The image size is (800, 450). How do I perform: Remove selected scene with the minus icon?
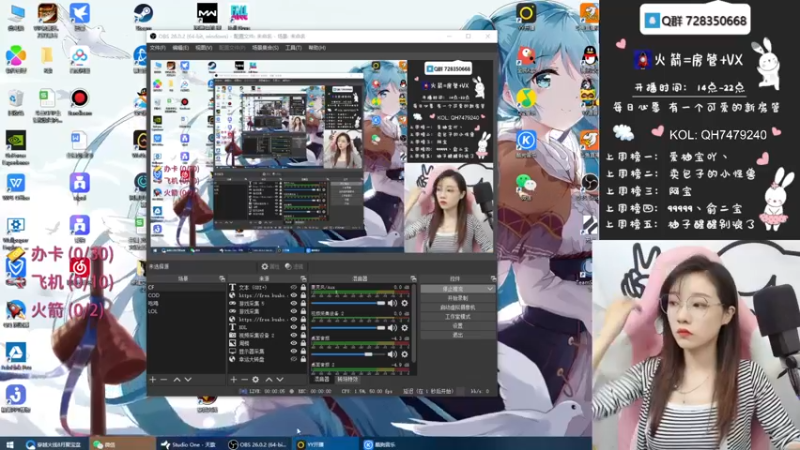[x=164, y=380]
